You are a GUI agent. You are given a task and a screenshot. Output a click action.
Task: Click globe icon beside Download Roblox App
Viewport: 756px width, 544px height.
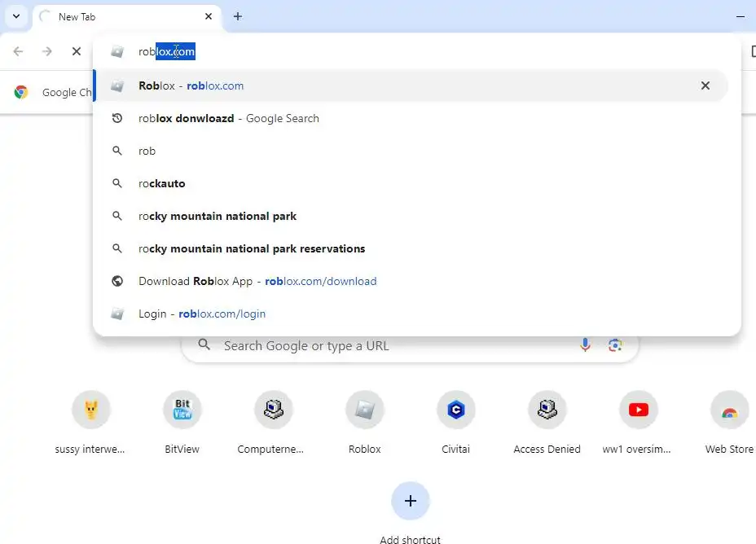click(117, 281)
